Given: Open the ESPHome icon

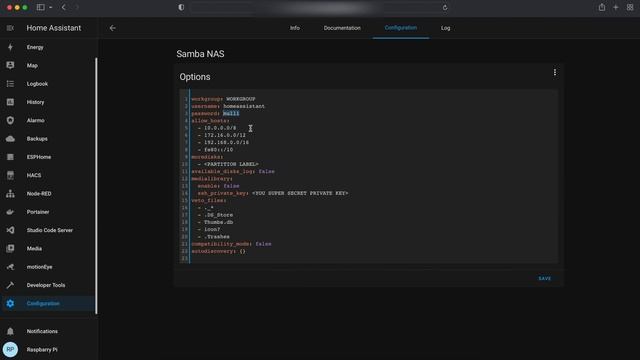Looking at the screenshot, I should point(10,157).
